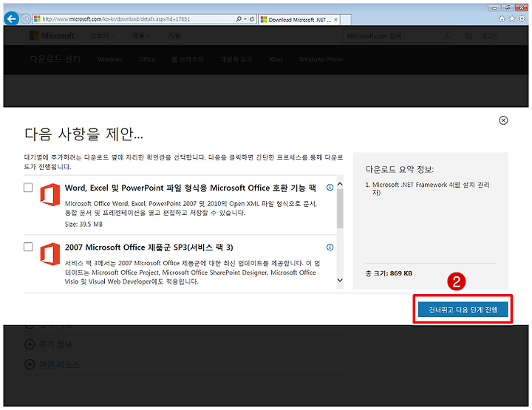Open the 스토어 menu in header
This screenshot has height=410, width=532.
[x=103, y=35]
